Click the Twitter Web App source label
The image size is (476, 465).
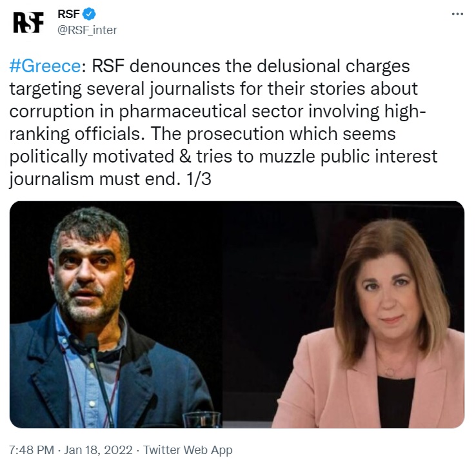point(188,450)
